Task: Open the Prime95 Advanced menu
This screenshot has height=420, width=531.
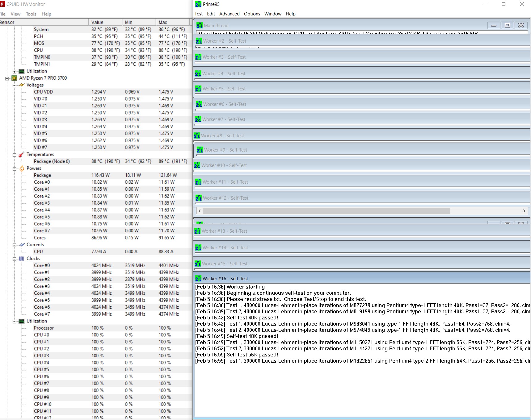Action: pos(230,14)
